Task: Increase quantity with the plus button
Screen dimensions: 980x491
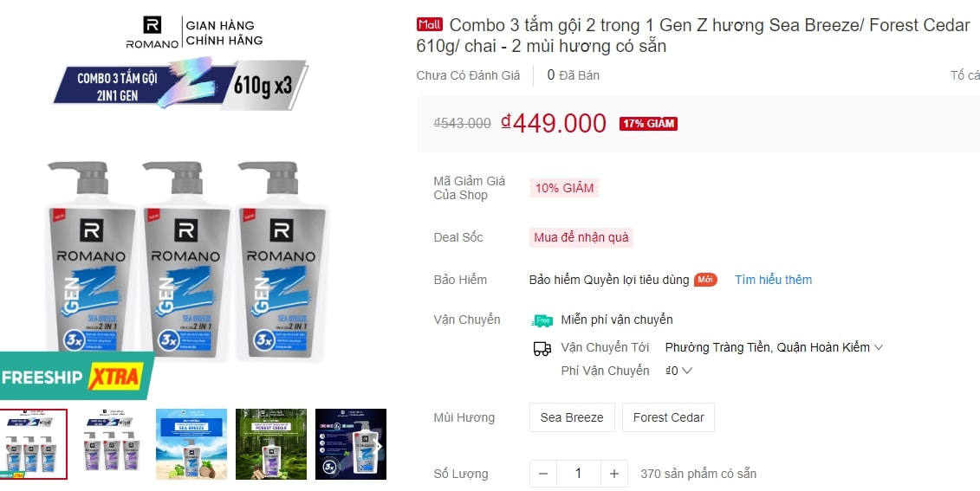Action: tap(613, 475)
